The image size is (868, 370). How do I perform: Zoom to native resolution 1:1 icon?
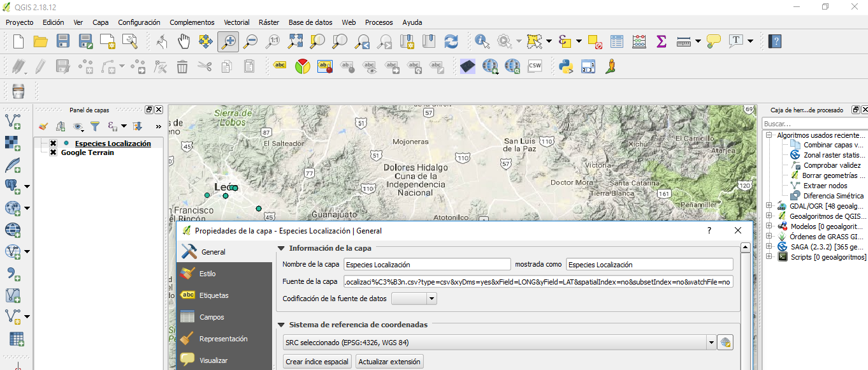(x=273, y=41)
